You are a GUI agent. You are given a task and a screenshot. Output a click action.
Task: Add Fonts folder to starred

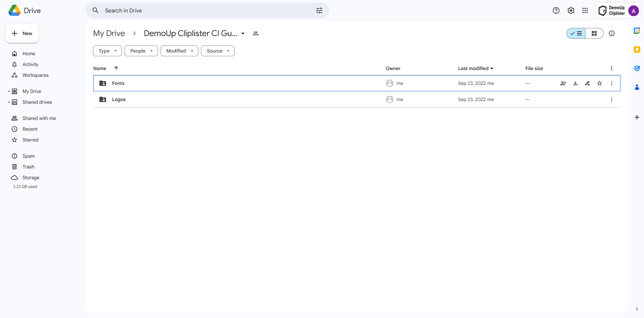pos(600,83)
